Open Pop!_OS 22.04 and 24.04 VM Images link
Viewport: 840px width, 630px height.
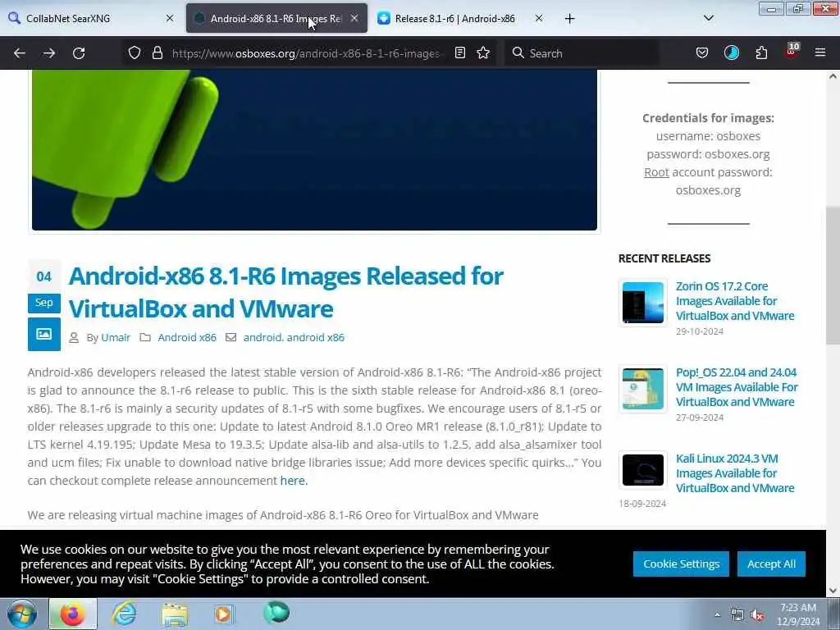pyautogui.click(x=737, y=387)
